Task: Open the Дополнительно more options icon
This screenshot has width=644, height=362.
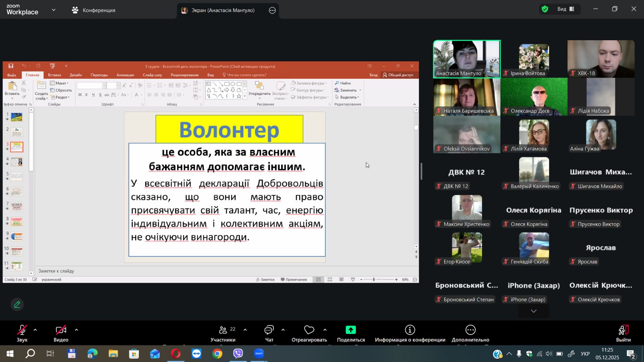Action: 470,330
